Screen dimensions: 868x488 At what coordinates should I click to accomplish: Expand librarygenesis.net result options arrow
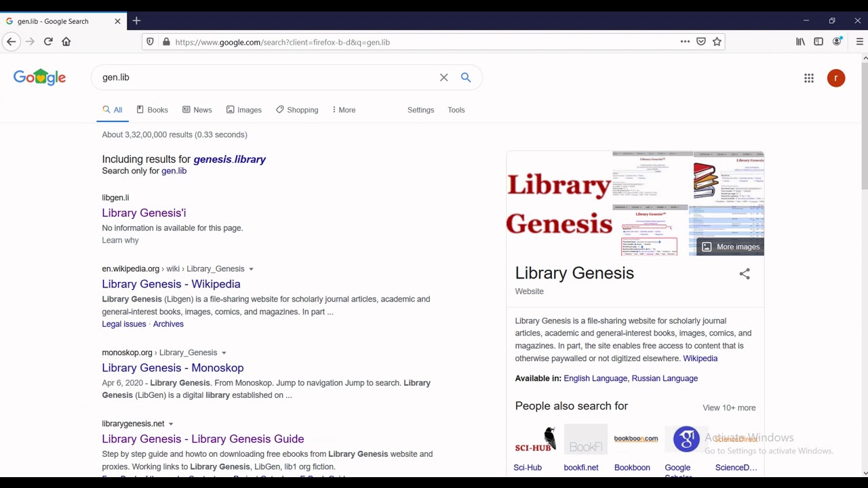pyautogui.click(x=171, y=424)
